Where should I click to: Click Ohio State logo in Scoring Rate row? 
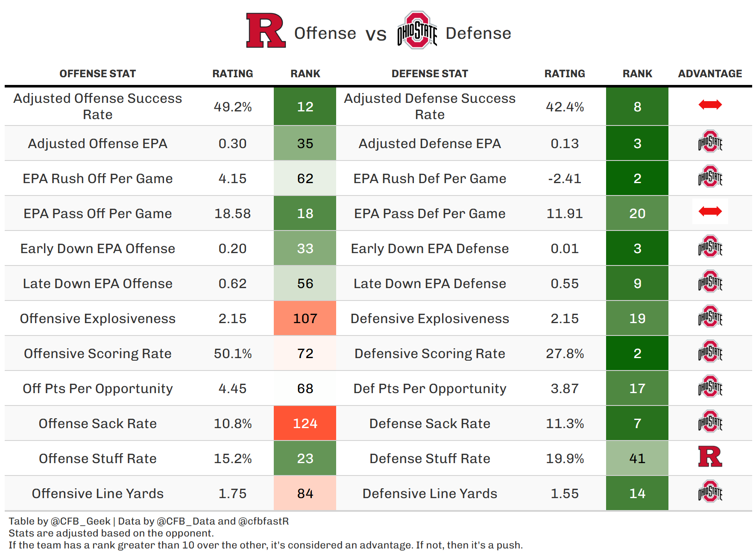click(710, 352)
